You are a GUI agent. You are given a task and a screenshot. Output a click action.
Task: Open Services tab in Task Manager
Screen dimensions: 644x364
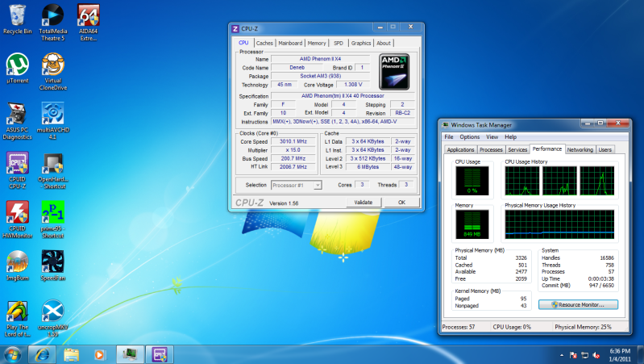517,149
